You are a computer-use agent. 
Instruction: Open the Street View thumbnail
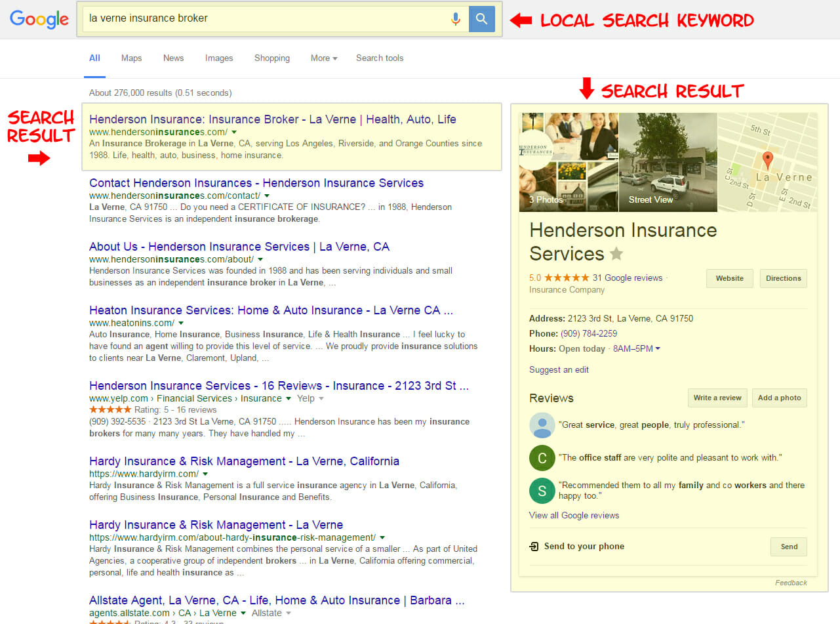point(668,162)
